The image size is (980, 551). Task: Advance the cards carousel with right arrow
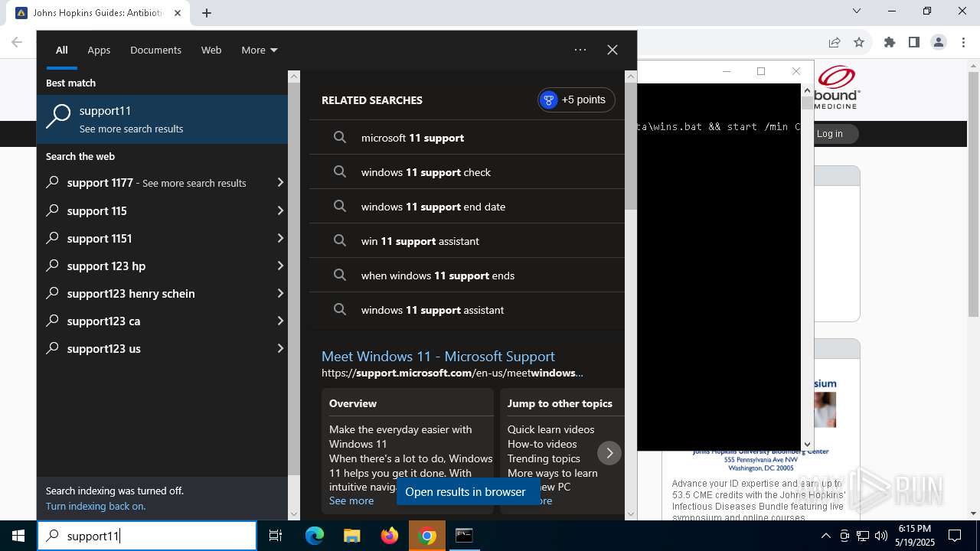tap(609, 453)
